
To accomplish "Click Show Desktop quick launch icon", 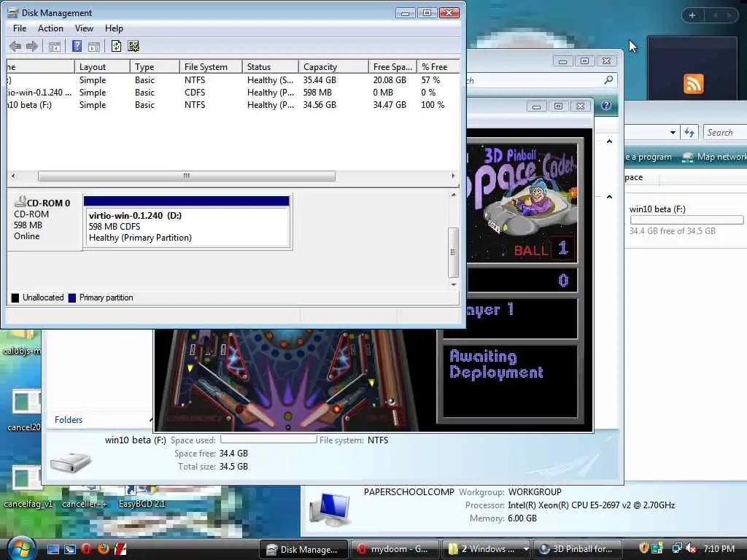I will [x=53, y=549].
